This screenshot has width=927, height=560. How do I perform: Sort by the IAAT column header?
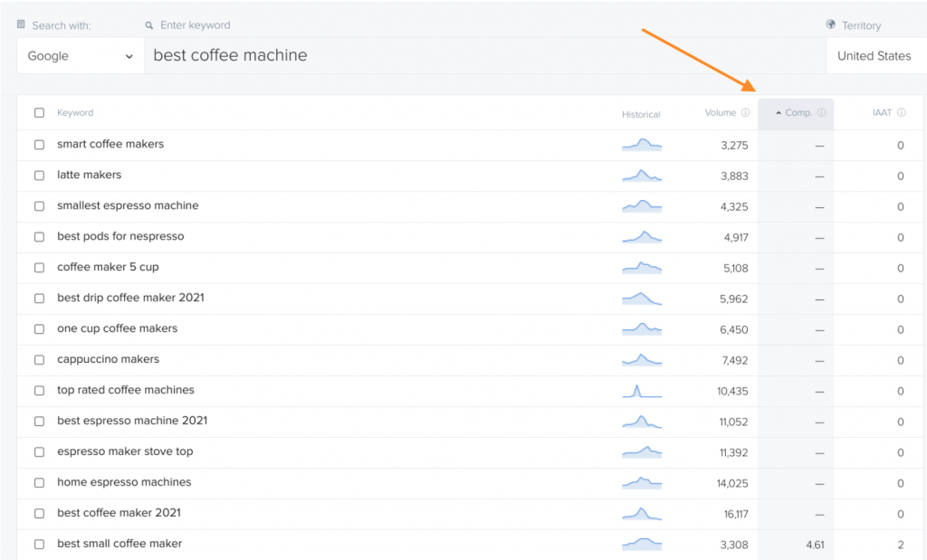pyautogui.click(x=882, y=112)
